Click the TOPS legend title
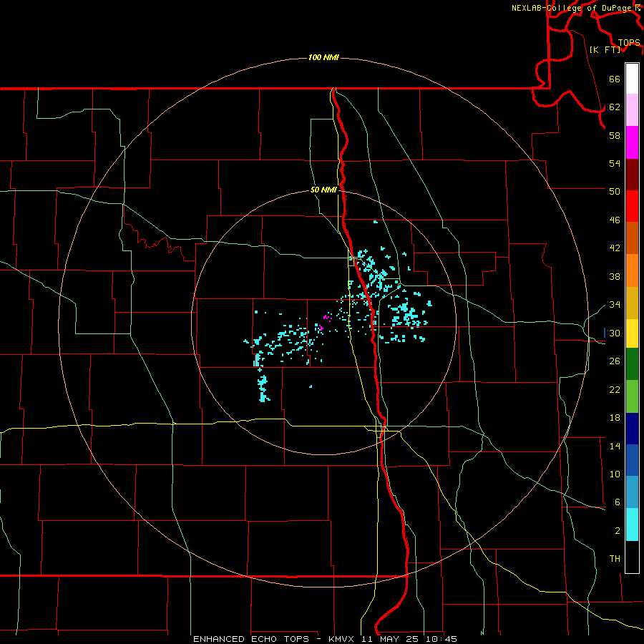Viewport: 644px width, 644px height. (x=629, y=43)
